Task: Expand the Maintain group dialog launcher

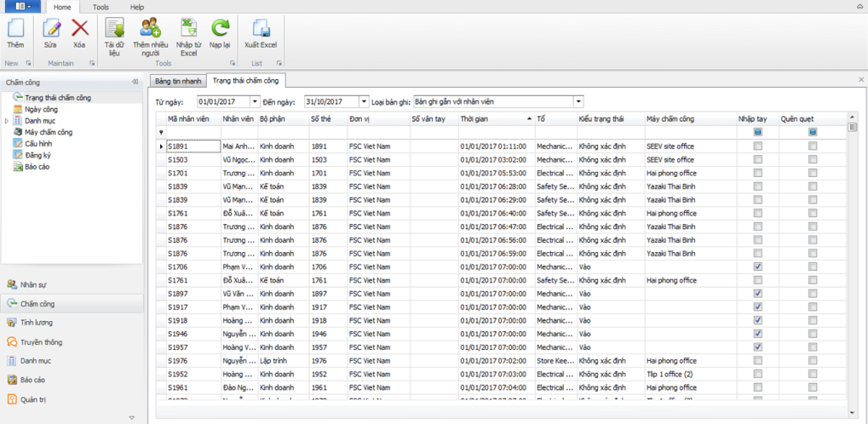Action: pyautogui.click(x=92, y=63)
